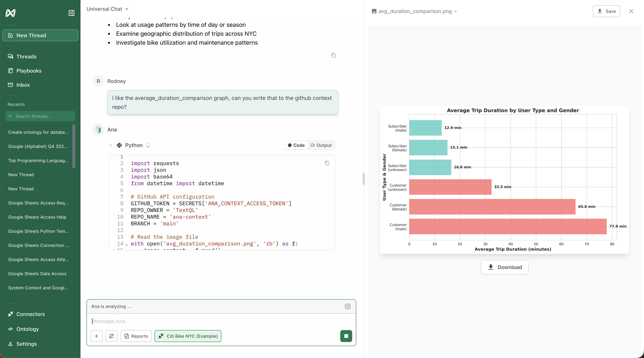
Task: Open the tuning sliders options icon
Action: tap(111, 336)
